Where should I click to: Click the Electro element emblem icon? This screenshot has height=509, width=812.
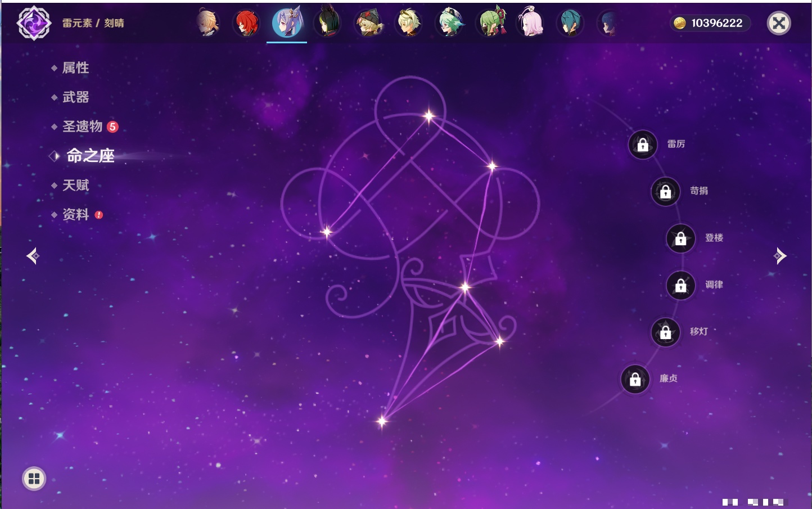click(34, 23)
